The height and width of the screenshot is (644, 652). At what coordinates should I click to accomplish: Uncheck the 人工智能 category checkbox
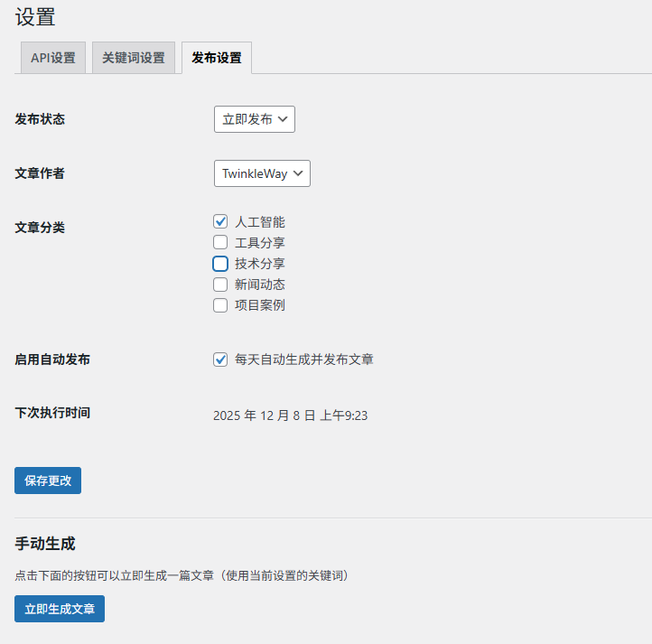(x=220, y=221)
